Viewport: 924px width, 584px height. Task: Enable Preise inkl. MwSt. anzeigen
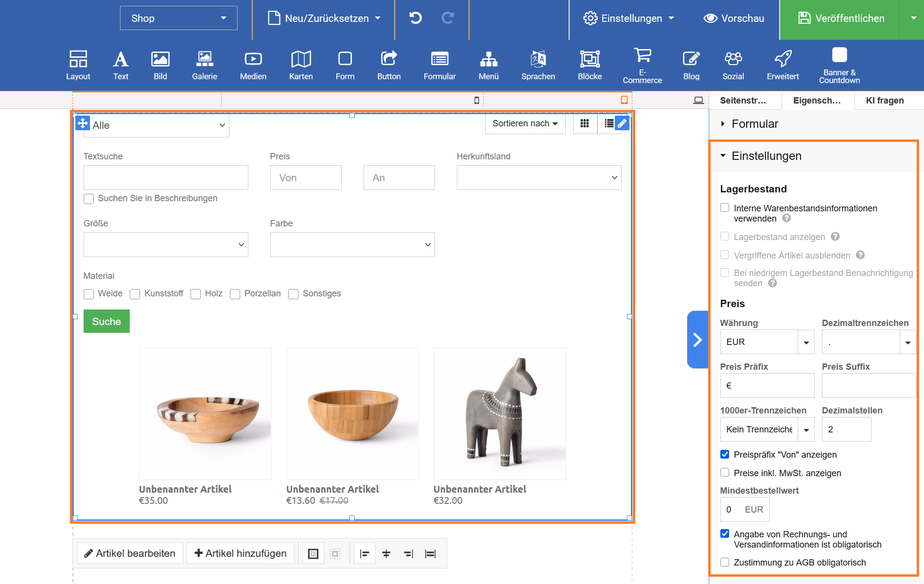point(725,473)
